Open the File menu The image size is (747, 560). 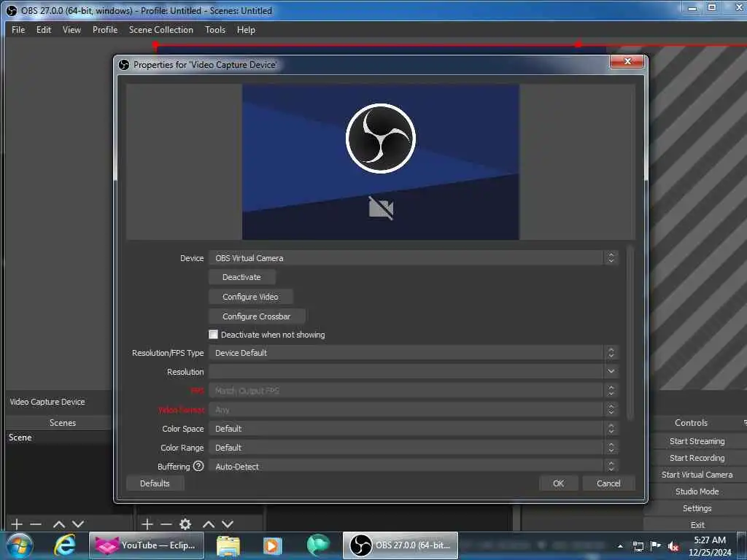point(18,29)
